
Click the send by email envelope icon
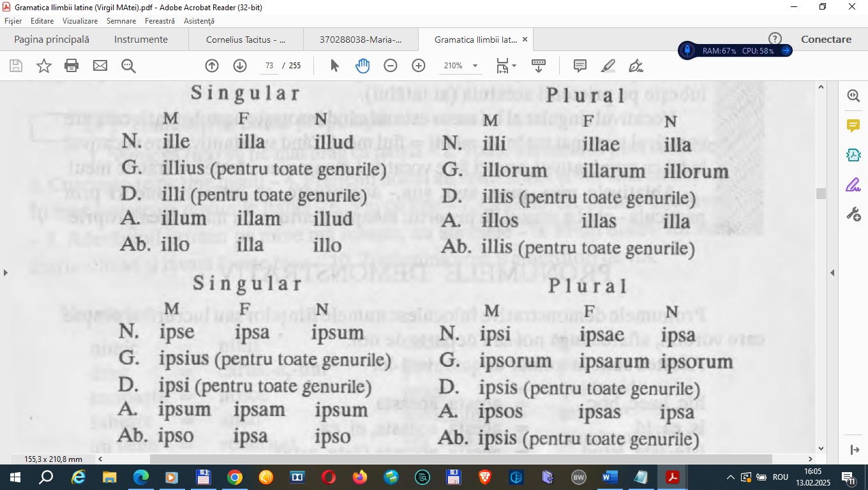click(x=100, y=66)
